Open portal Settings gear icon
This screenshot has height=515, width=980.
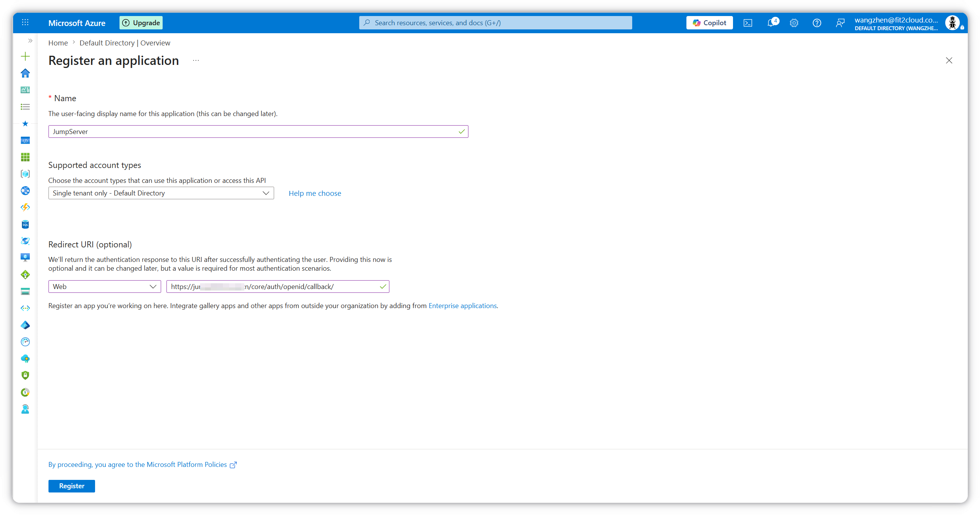click(794, 23)
